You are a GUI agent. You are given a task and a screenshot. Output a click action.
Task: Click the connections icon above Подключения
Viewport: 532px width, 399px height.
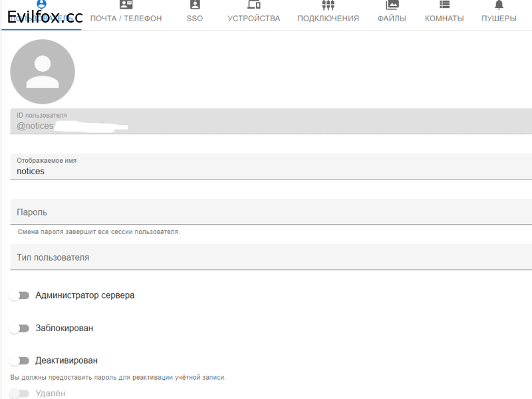coord(328,5)
